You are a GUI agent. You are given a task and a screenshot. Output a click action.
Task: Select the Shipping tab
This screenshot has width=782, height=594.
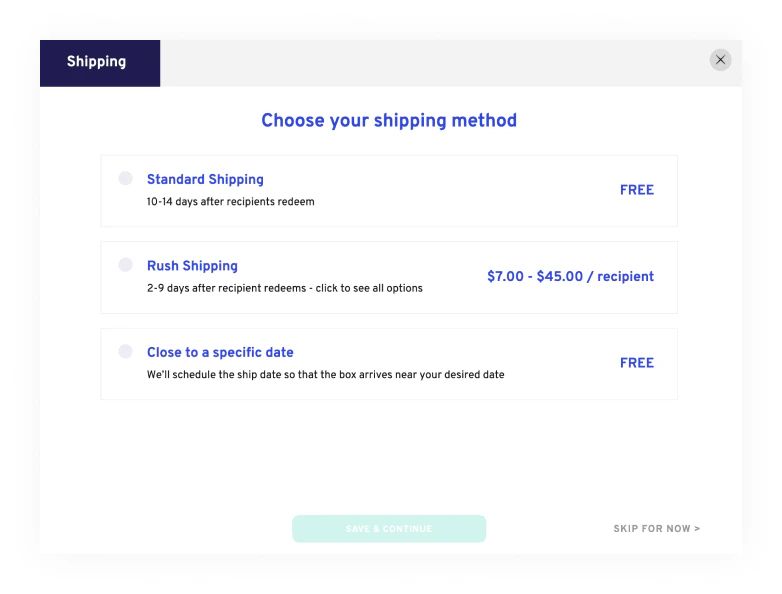tap(100, 63)
